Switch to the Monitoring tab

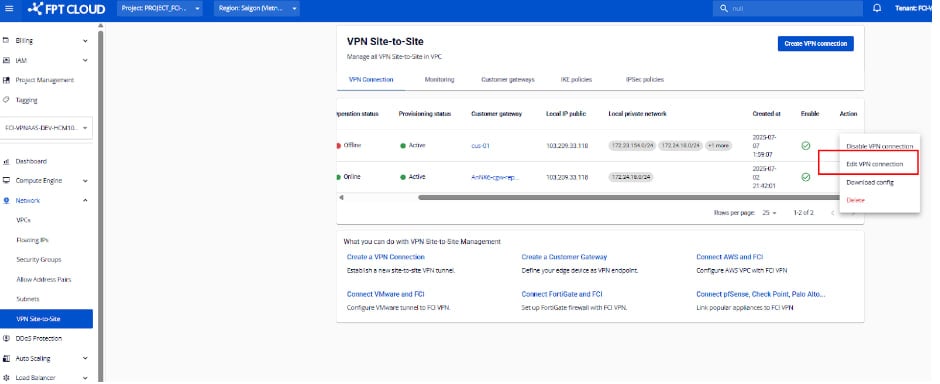tap(439, 80)
